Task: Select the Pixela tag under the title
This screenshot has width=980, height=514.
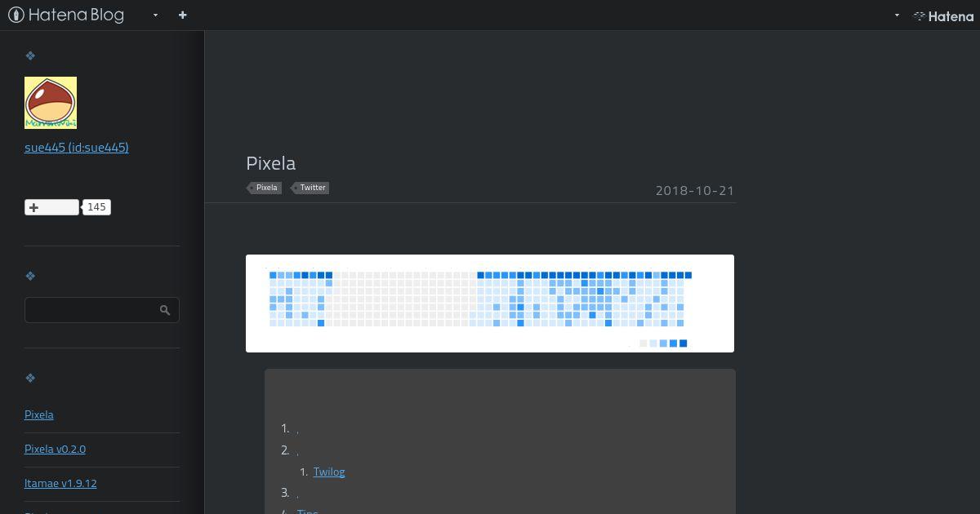Action: click(x=266, y=188)
